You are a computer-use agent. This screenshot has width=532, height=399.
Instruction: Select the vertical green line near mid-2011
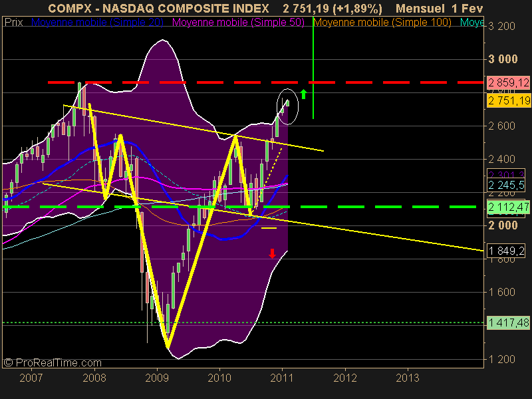point(313,68)
